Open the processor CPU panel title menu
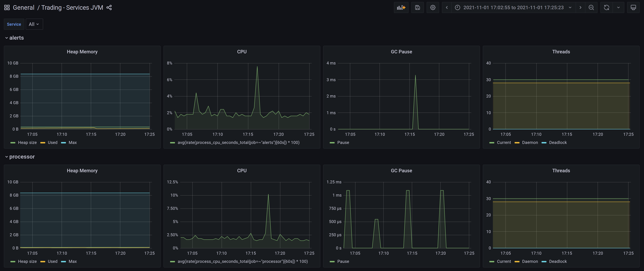The height and width of the screenshot is (271, 644). [242, 171]
